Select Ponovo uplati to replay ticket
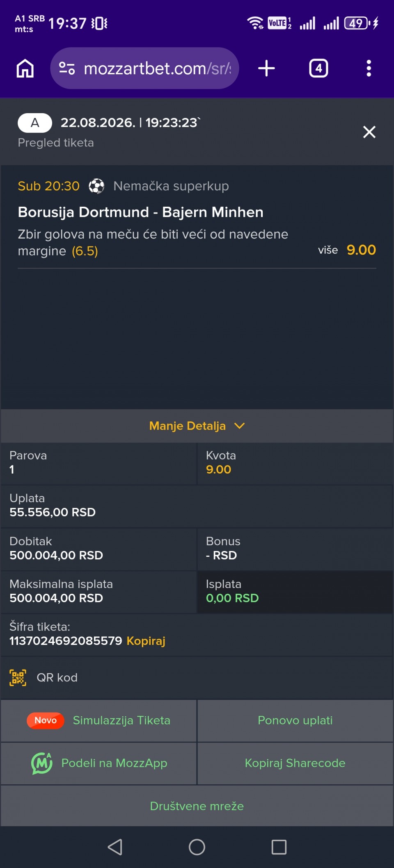The image size is (394, 868). click(295, 720)
